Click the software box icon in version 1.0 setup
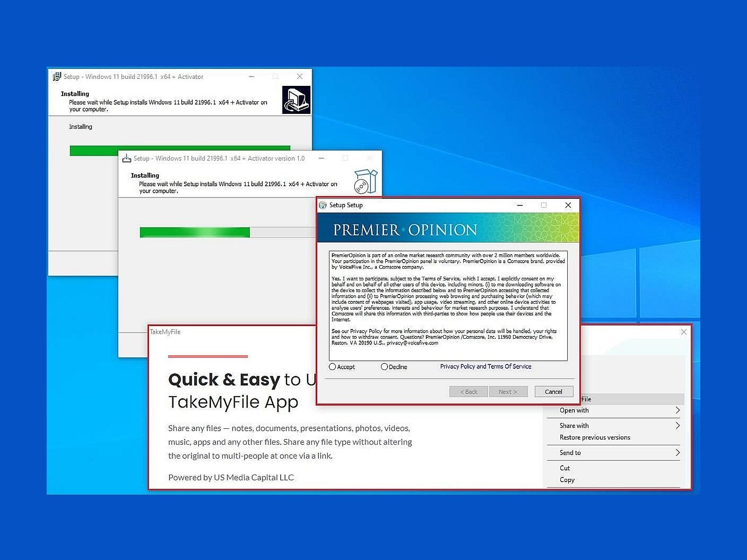Viewport: 747px width, 560px height. click(x=366, y=182)
